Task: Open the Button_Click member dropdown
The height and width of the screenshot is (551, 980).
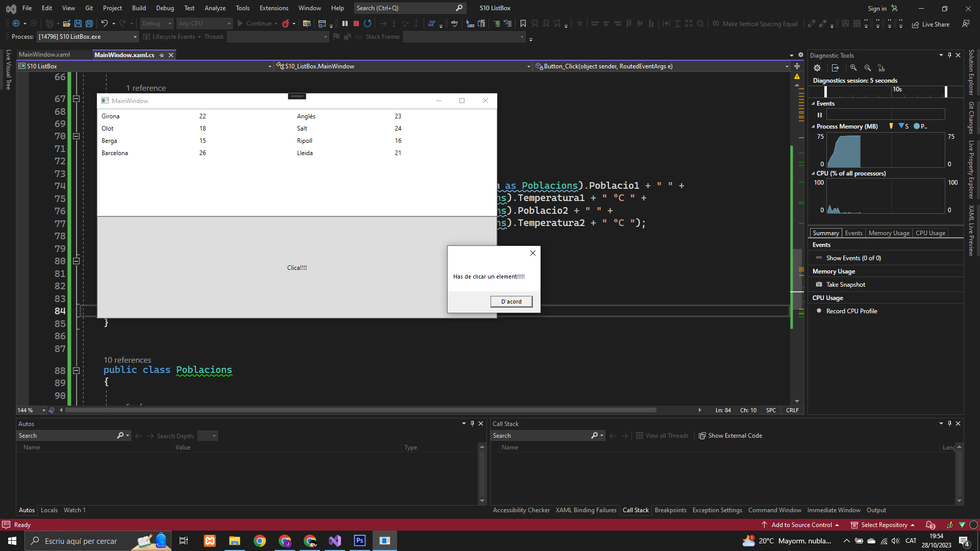Action: point(787,66)
